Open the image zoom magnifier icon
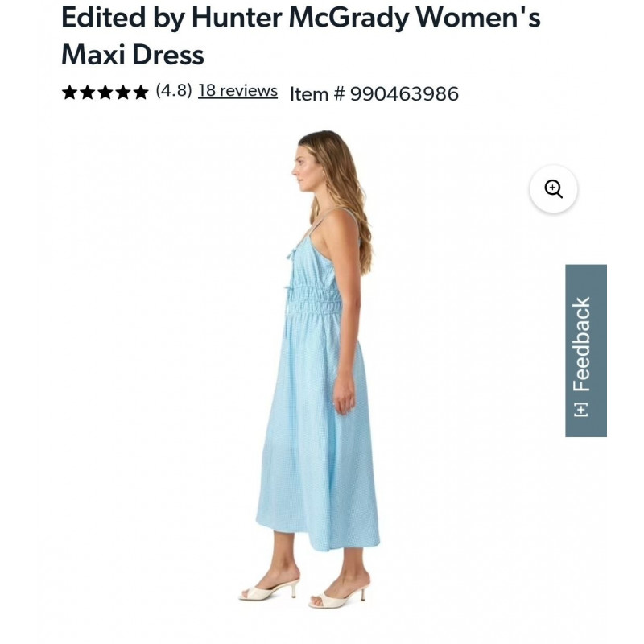 click(x=554, y=189)
